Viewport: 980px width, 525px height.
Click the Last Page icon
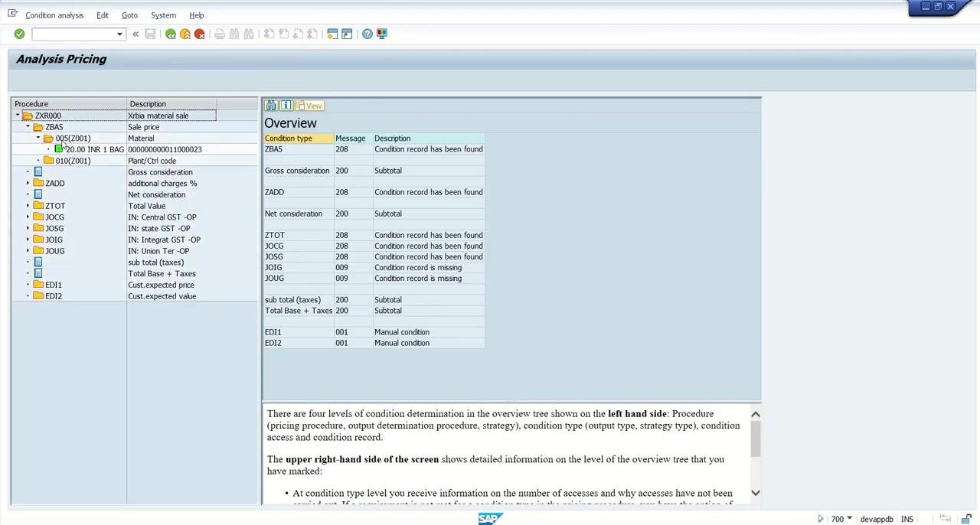[x=312, y=34]
